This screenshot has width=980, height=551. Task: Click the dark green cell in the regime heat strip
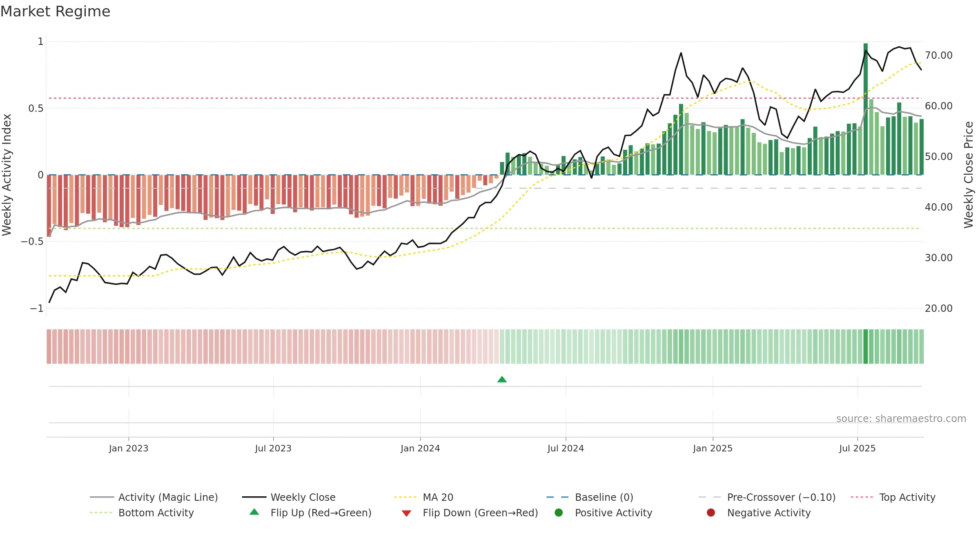pyautogui.click(x=866, y=347)
